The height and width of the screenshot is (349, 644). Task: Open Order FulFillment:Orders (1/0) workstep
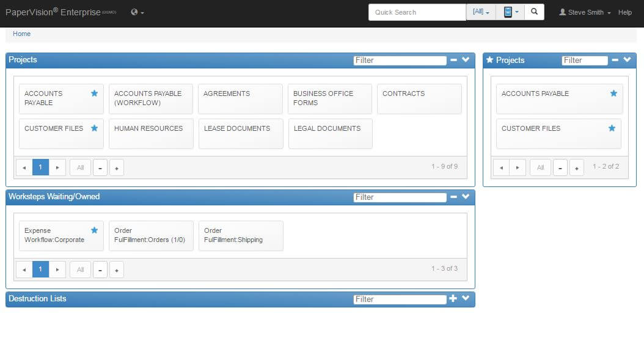(x=151, y=236)
